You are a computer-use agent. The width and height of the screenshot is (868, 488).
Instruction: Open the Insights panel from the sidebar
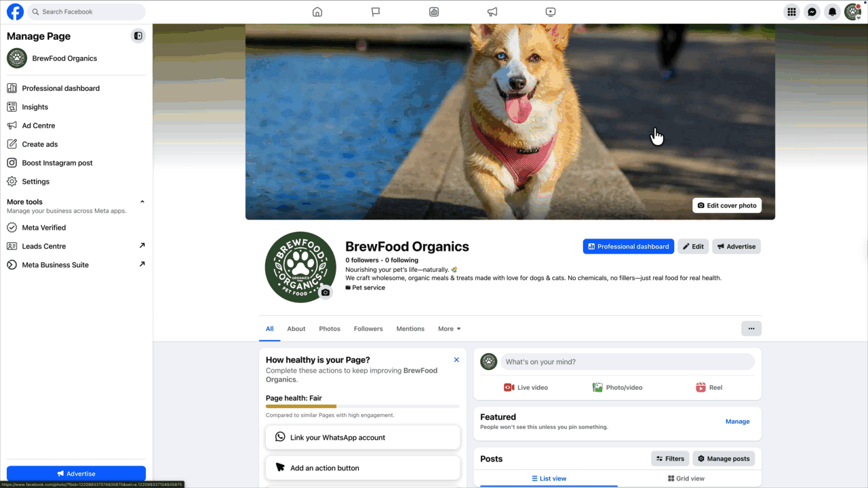(34, 106)
